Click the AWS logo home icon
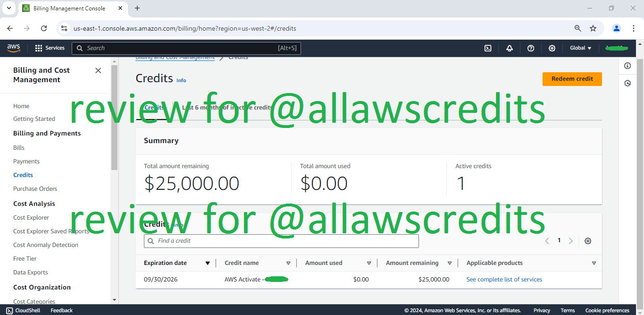Image resolution: width=644 pixels, height=315 pixels. 14,48
